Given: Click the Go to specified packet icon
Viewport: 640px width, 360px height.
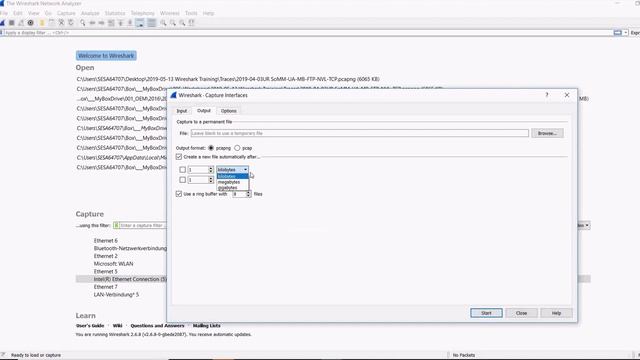Looking at the screenshot, I should point(111,23).
